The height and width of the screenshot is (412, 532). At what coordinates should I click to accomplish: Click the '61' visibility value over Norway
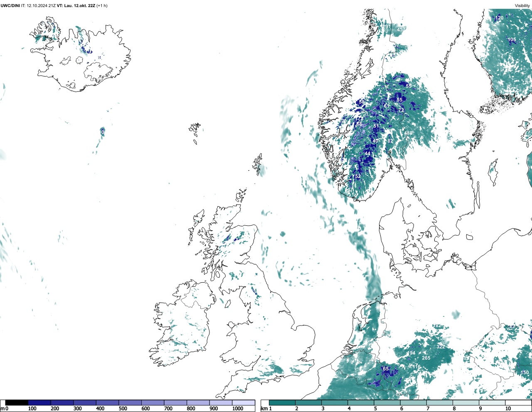(x=387, y=106)
